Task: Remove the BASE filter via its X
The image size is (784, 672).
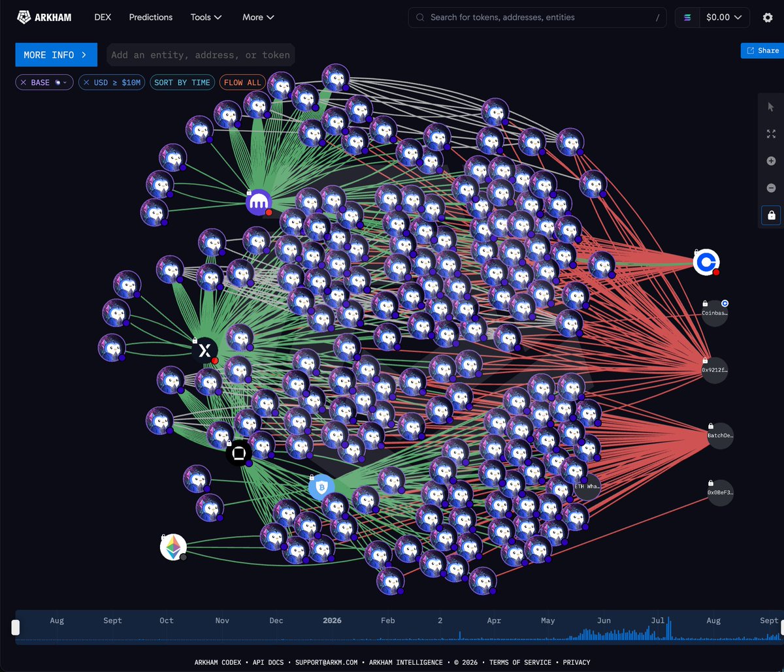Action: (x=24, y=83)
